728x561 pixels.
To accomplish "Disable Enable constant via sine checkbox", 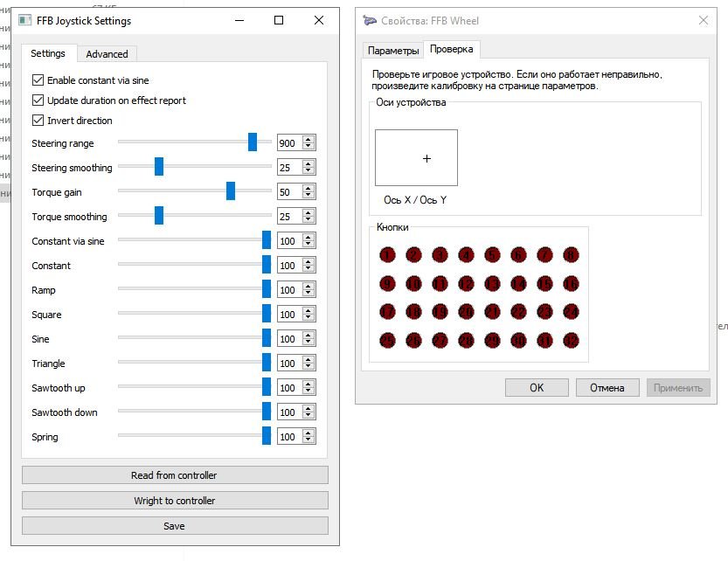I will [38, 80].
